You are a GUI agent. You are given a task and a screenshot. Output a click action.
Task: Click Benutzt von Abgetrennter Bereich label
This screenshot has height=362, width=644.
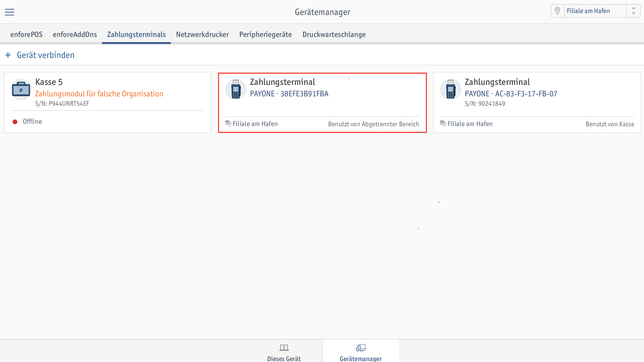(x=373, y=124)
